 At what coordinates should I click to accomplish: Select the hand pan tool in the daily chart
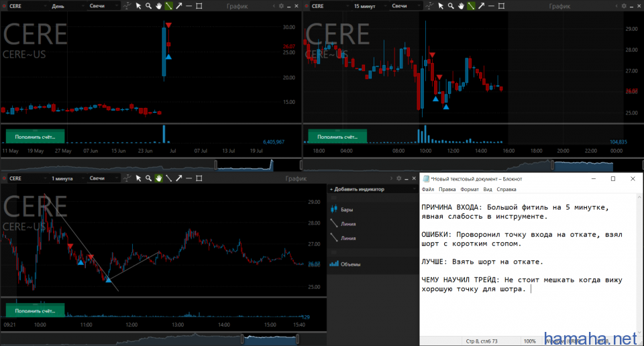pyautogui.click(x=158, y=6)
